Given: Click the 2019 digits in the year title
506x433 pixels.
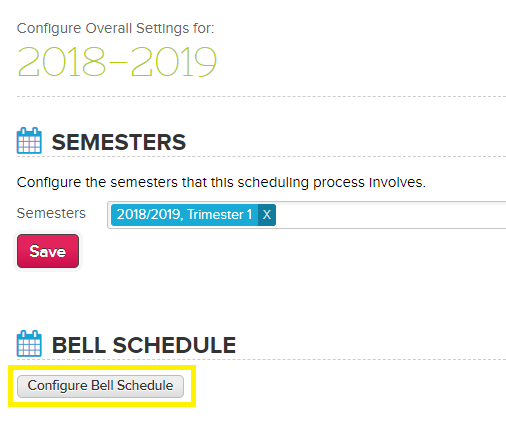Looking at the screenshot, I should pos(174,61).
